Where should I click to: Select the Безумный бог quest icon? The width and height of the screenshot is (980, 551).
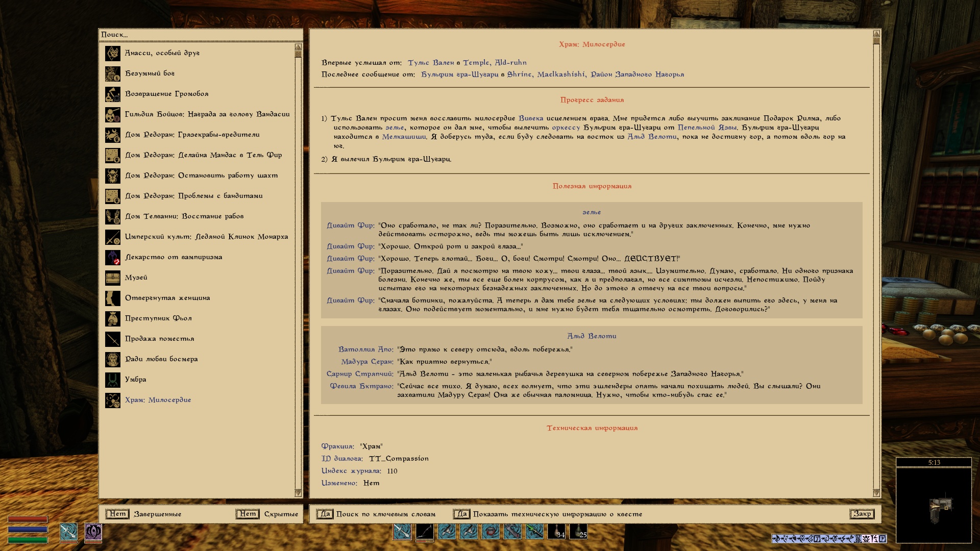coord(112,74)
